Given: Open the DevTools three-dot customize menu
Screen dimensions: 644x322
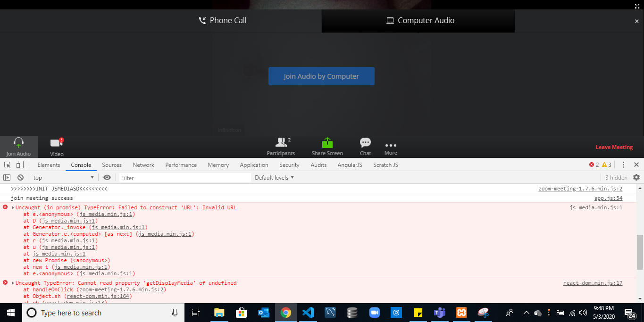Looking at the screenshot, I should click(x=623, y=165).
